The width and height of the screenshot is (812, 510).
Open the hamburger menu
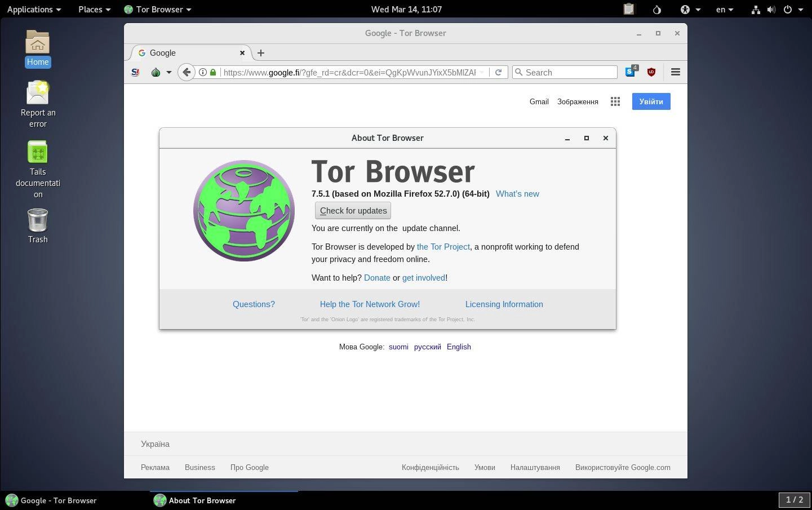[676, 72]
